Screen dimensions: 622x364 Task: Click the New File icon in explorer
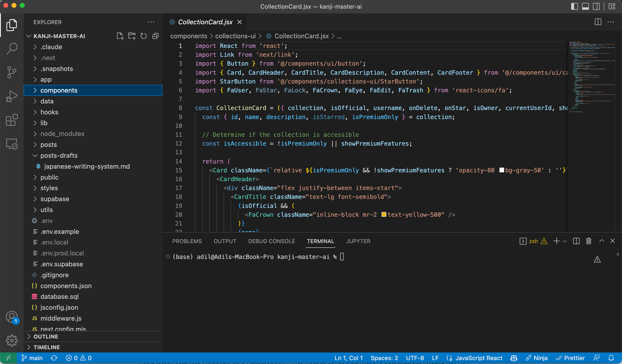point(120,36)
